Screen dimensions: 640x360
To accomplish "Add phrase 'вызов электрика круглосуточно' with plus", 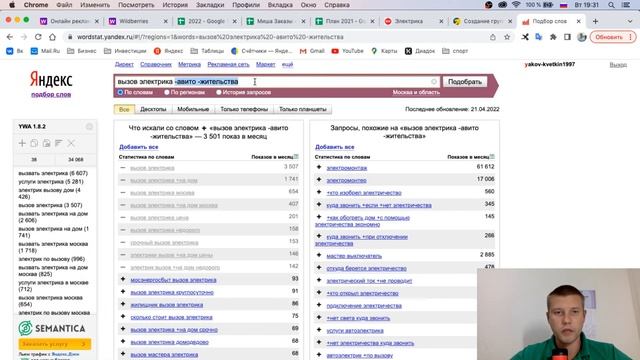I will (x=123, y=291).
